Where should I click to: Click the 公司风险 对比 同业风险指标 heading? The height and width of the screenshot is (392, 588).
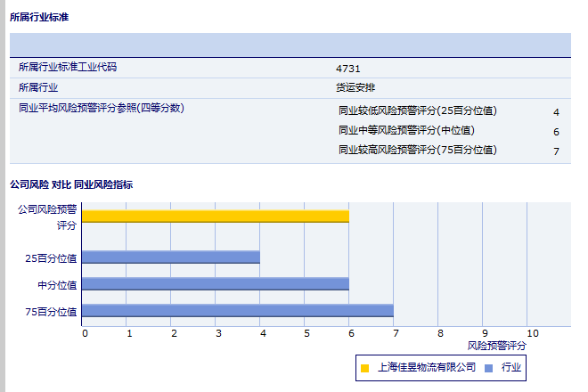point(71,184)
